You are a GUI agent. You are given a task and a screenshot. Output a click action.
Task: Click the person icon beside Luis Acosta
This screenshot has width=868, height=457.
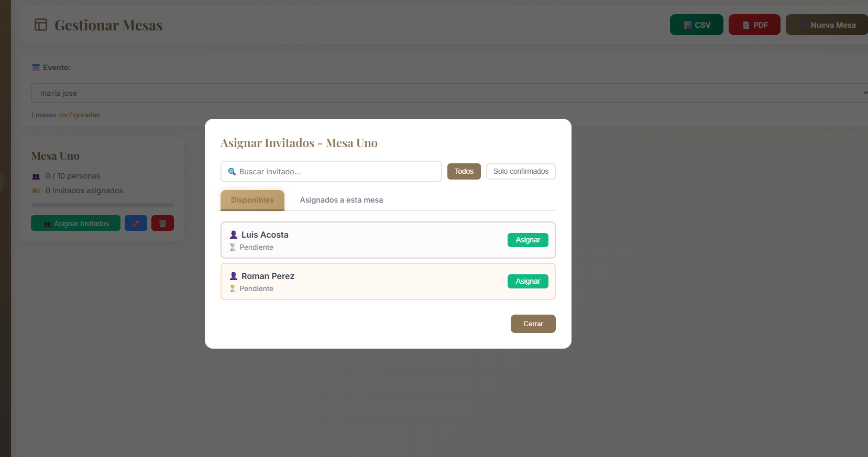234,235
